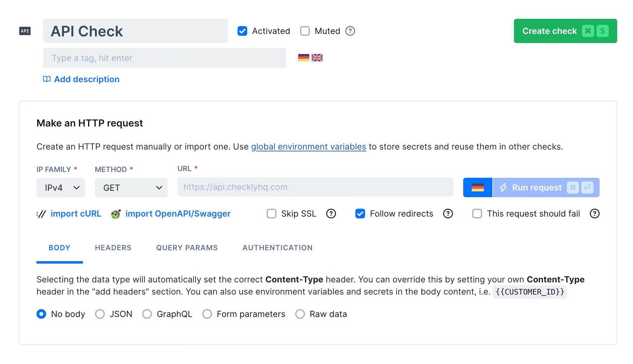Image resolution: width=633 pixels, height=364 pixels.
Task: Go to the QUERY PARAMS tab
Action: pyautogui.click(x=187, y=248)
